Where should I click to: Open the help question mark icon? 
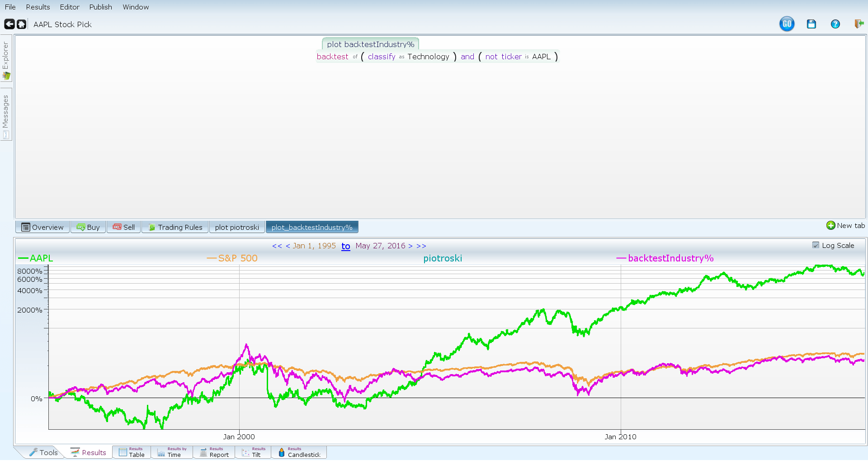point(835,24)
